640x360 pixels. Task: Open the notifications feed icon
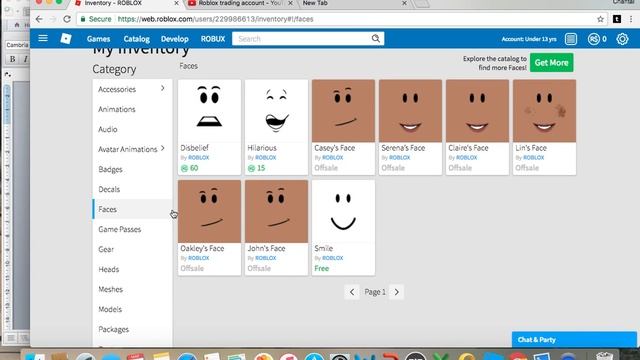(571, 39)
